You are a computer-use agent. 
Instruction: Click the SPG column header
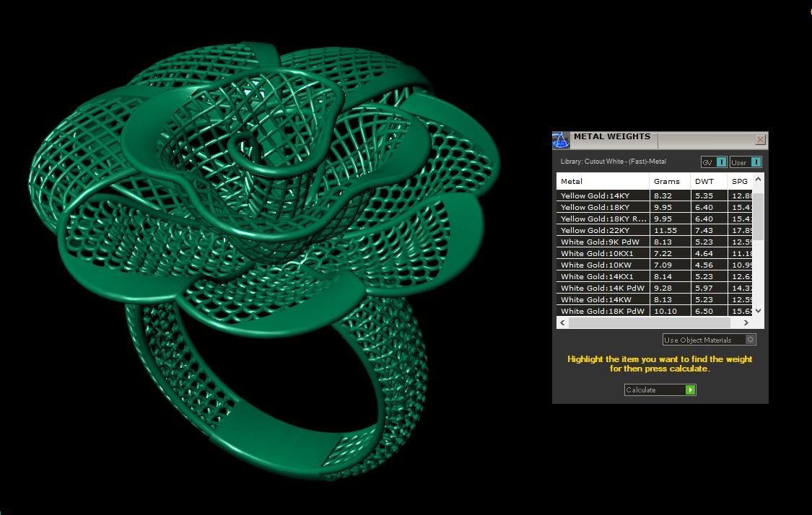pyautogui.click(x=740, y=181)
